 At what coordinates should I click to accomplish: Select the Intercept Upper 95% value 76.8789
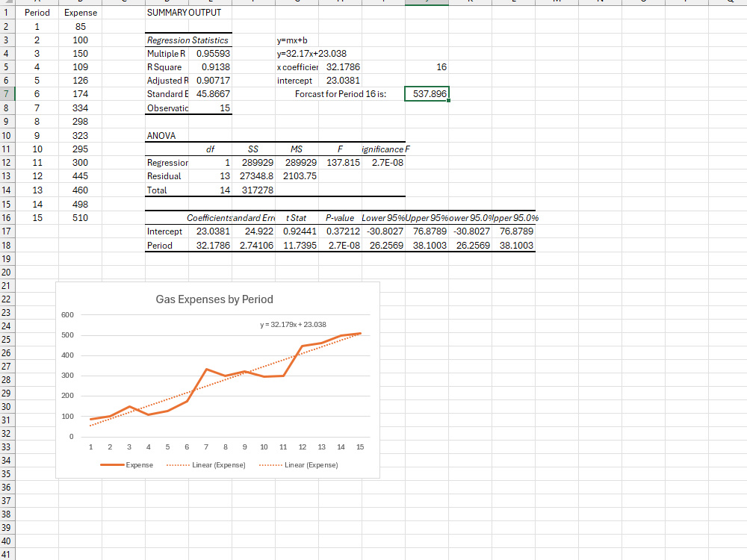coord(427,231)
